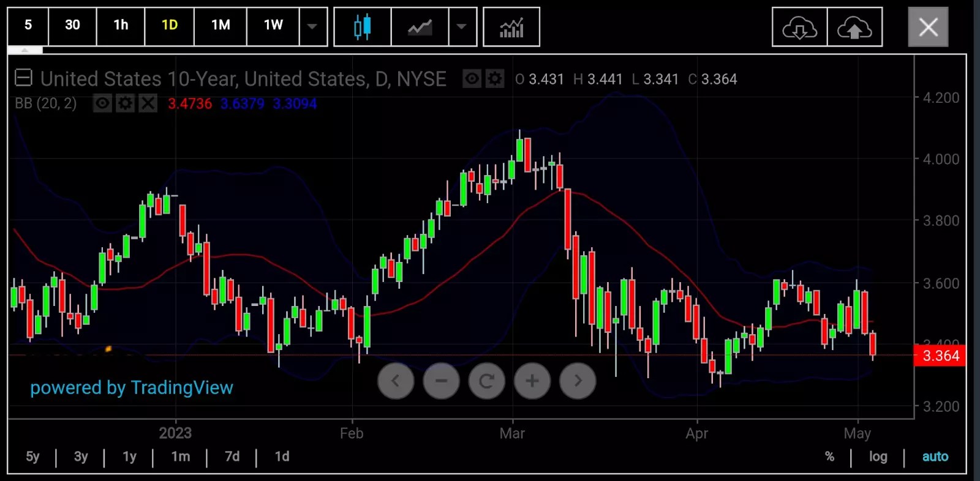Viewport: 980px width, 481px height.
Task: Select the 1D daily interval
Action: [x=170, y=26]
